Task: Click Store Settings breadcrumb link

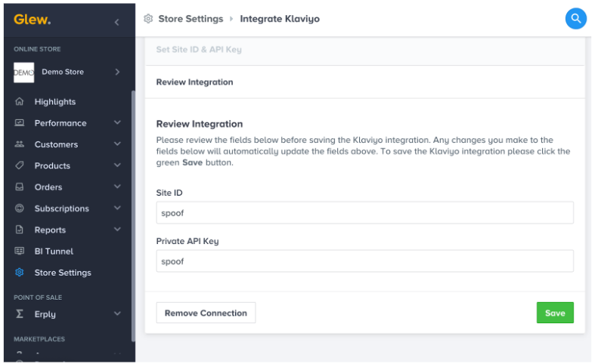Action: point(191,19)
